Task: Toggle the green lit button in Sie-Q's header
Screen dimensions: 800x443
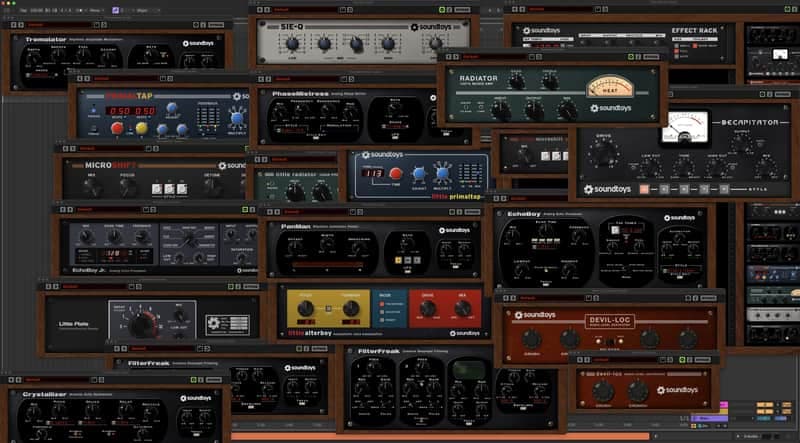Action: coord(442,10)
